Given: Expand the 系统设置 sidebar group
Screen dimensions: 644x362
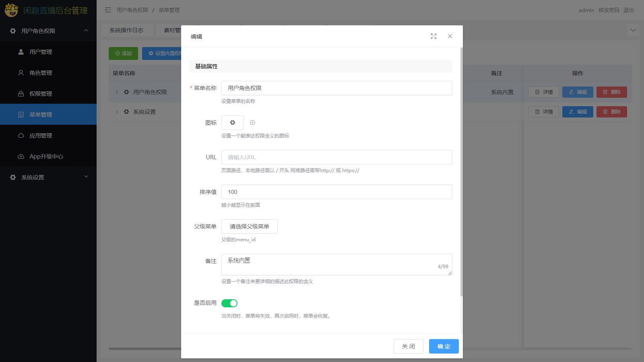Looking at the screenshot, I should click(x=48, y=177).
